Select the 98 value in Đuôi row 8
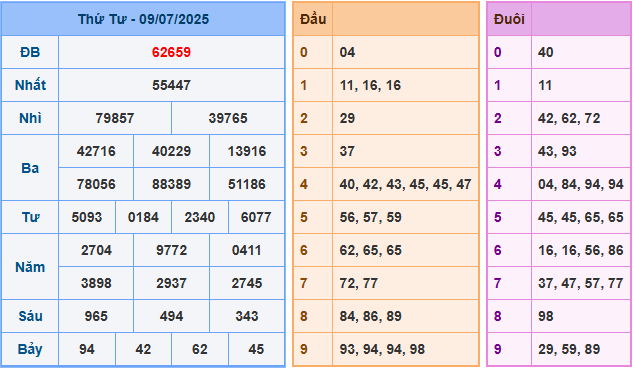Viewport: 633px width, 368px height. (545, 316)
